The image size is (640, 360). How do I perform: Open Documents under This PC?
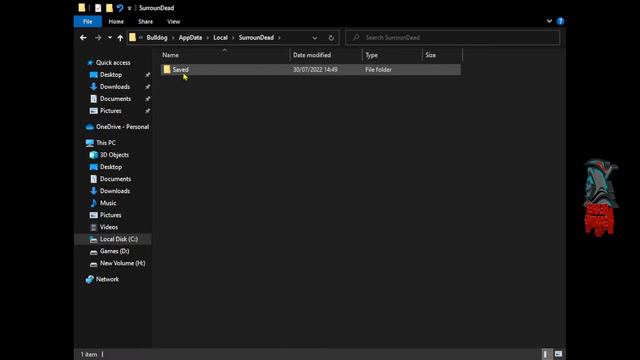tap(116, 179)
